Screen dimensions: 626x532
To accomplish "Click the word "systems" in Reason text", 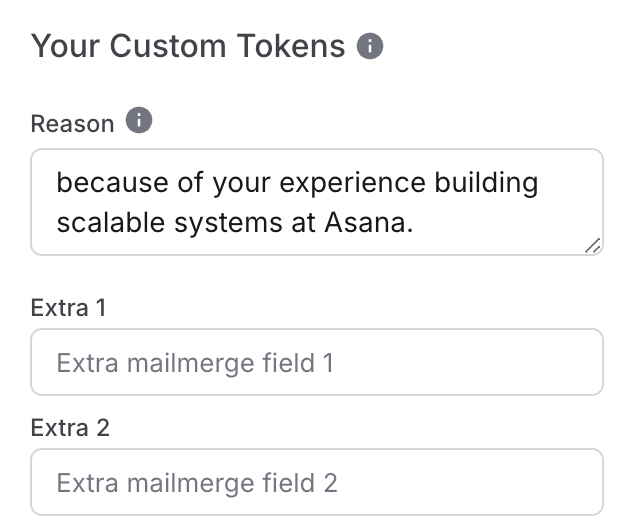I will pyautogui.click(x=229, y=223).
